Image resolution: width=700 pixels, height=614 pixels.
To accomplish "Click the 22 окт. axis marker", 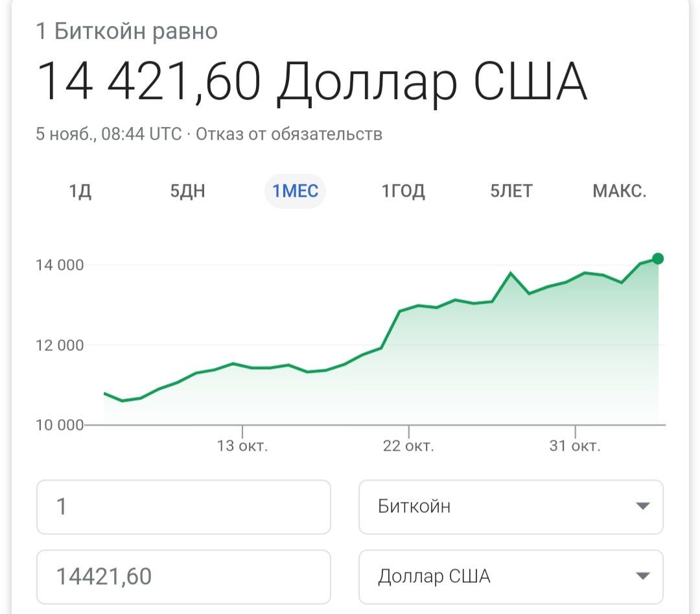I will pyautogui.click(x=408, y=446).
